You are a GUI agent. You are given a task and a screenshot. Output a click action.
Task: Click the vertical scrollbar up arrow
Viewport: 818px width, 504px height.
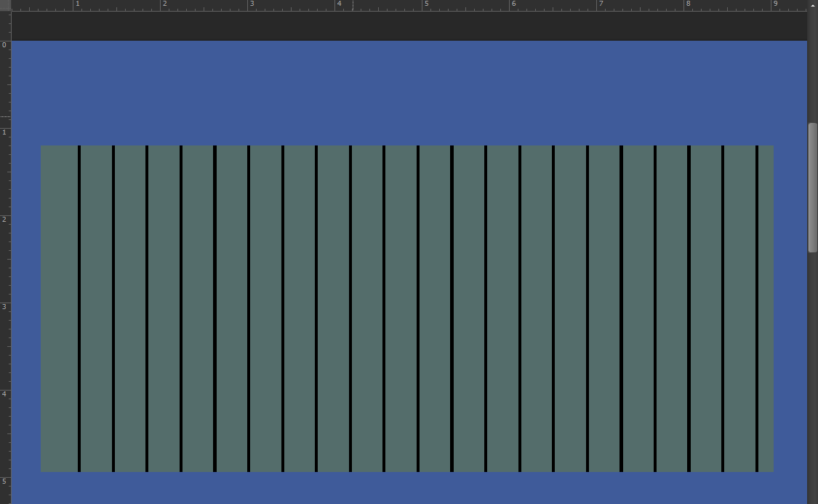point(813,4)
